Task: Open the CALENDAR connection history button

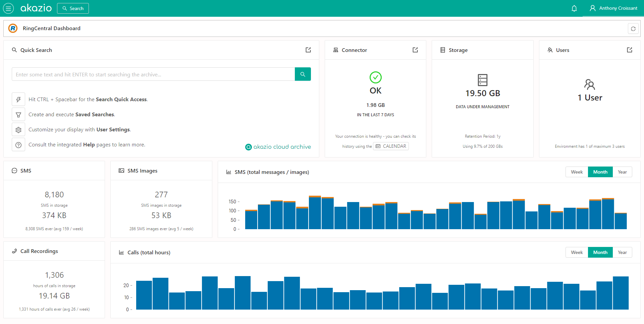Action: (x=391, y=146)
